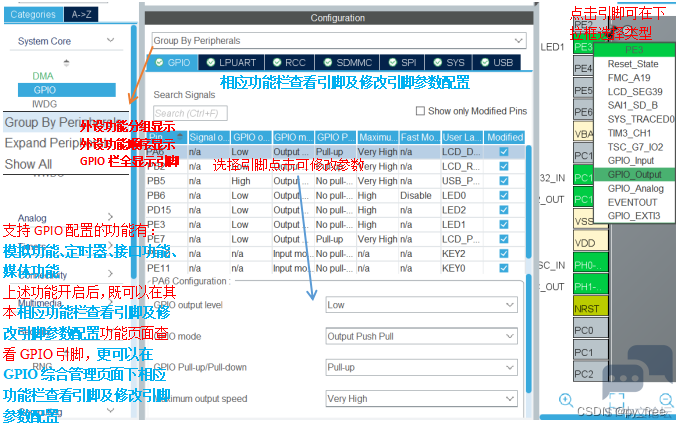Click the zoom in magnifier icon

click(x=566, y=401)
